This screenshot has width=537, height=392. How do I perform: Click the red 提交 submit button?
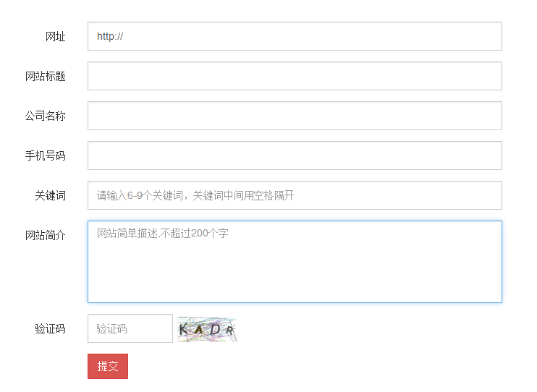[108, 366]
